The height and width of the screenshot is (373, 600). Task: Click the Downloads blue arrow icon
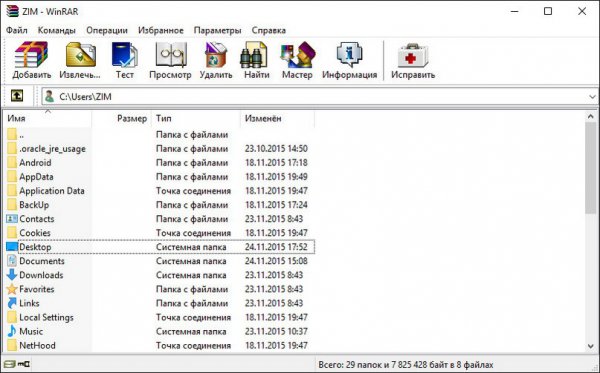point(12,275)
